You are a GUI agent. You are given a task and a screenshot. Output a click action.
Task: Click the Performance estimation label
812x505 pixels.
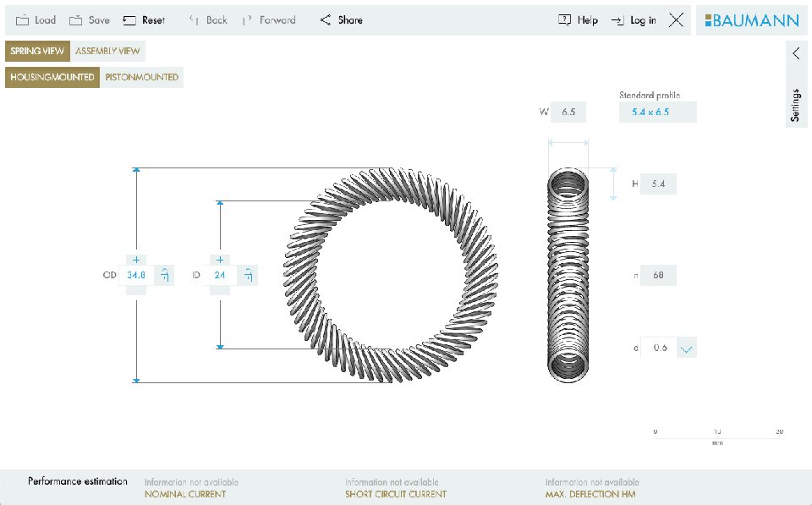tap(78, 481)
